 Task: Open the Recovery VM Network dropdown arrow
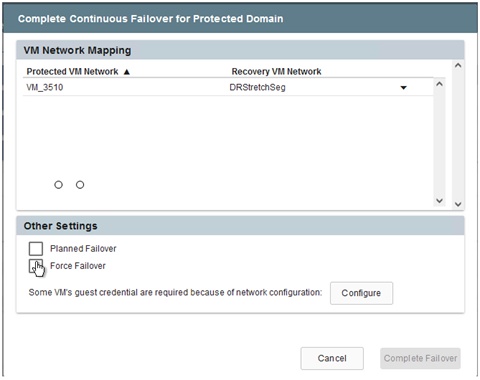click(x=403, y=88)
